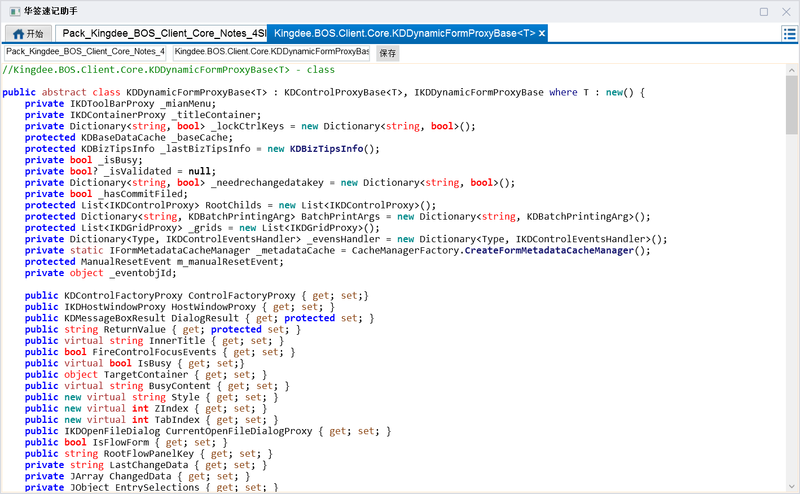Click 'DialogResult' property name
Image resolution: width=800 pixels, height=494 pixels.
click(205, 318)
